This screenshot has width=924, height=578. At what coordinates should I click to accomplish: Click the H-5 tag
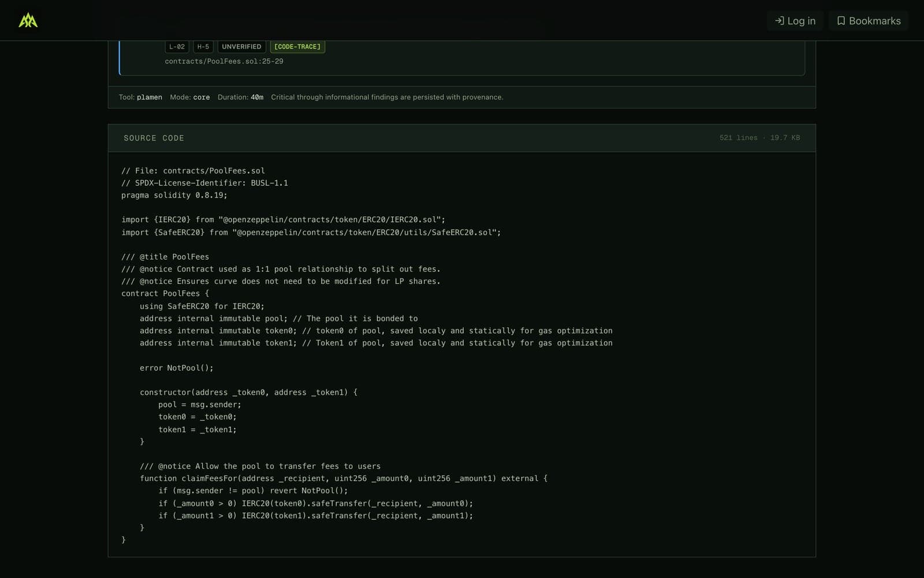[x=203, y=47]
